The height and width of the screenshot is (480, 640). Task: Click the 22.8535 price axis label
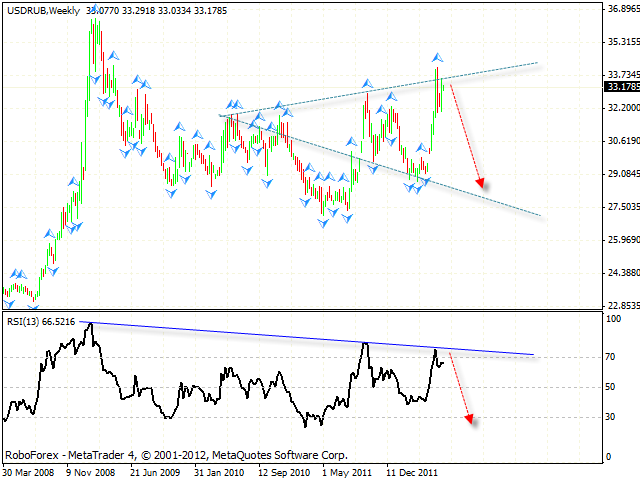pos(622,305)
